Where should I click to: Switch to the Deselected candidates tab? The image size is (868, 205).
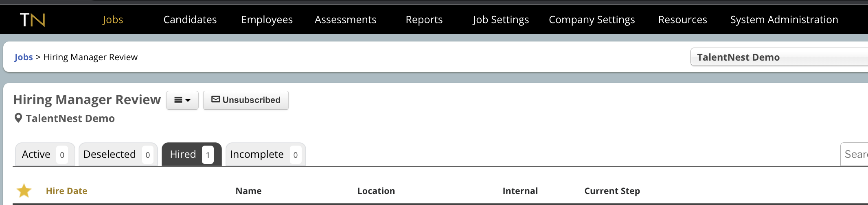(x=118, y=155)
